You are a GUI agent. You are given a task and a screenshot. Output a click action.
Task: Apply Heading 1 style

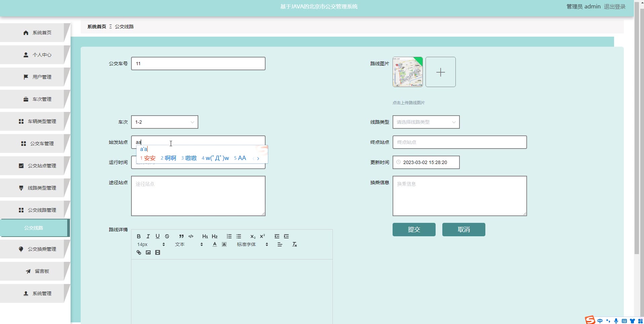[205, 236]
